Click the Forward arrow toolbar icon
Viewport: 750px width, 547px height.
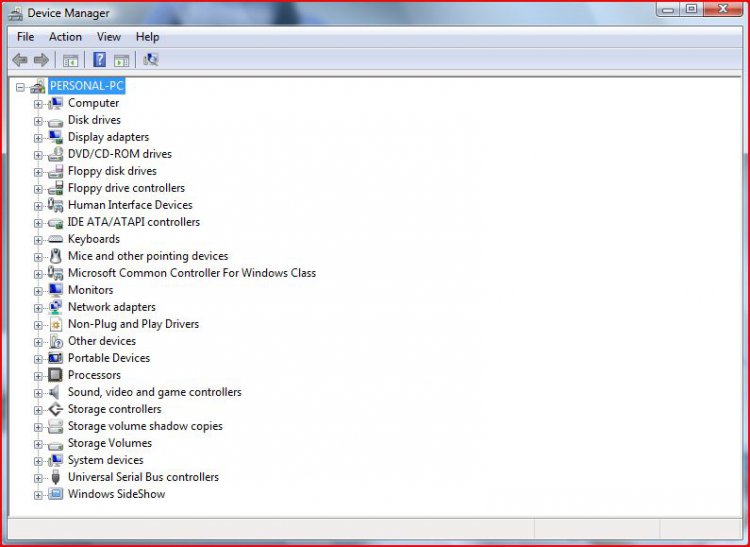pos(41,60)
